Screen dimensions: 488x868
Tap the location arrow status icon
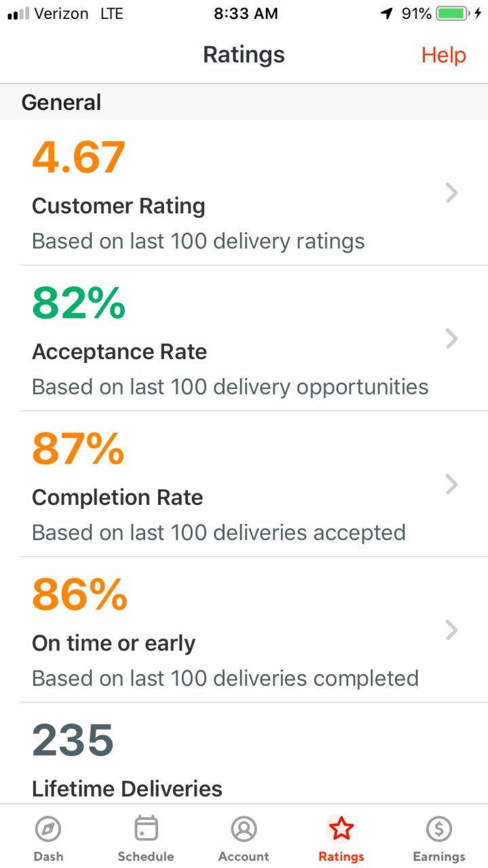pyautogui.click(x=388, y=14)
